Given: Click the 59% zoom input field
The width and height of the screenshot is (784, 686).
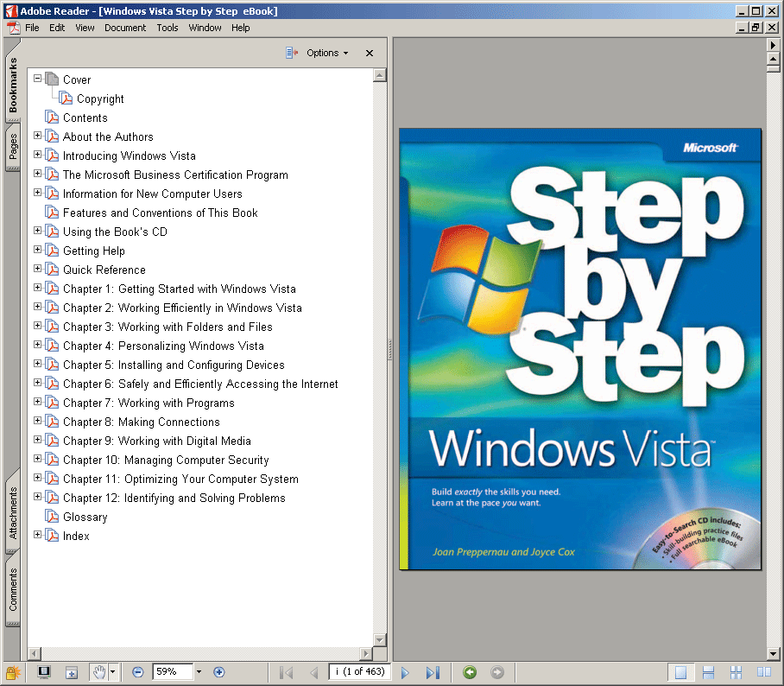Looking at the screenshot, I should [x=173, y=671].
